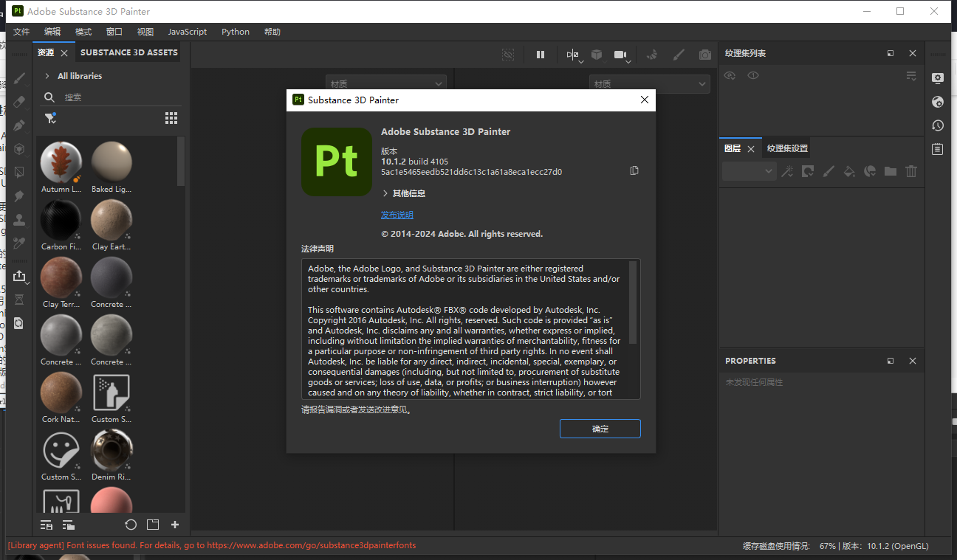Click the new folder icon at assets bottom
Image resolution: width=957 pixels, height=560 pixels.
point(153,525)
